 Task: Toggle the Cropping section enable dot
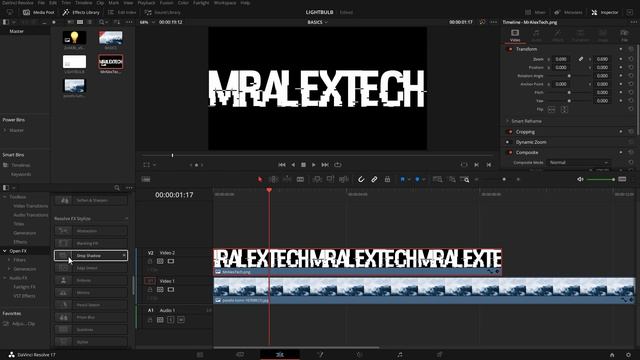pos(510,132)
